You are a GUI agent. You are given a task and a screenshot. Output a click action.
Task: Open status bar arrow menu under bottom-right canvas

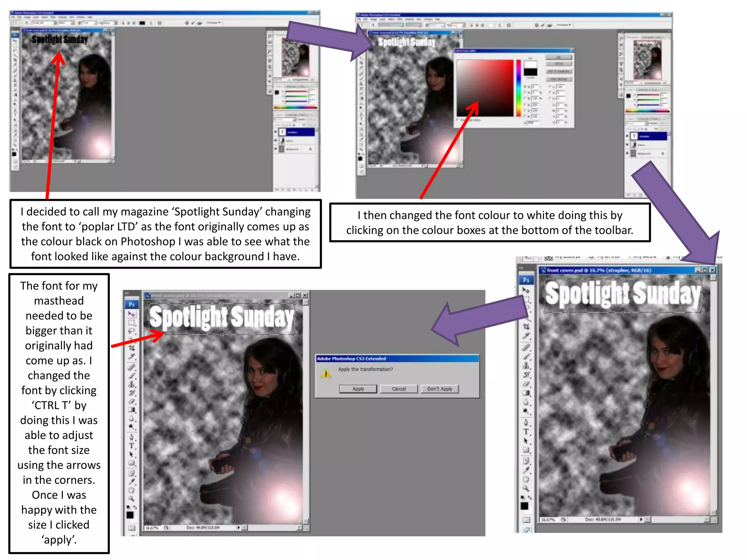tap(641, 519)
